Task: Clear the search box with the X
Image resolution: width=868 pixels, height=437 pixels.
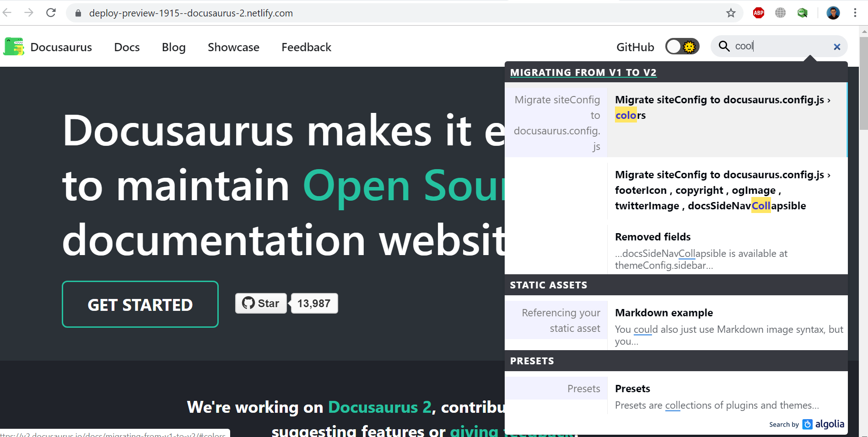Action: tap(837, 47)
